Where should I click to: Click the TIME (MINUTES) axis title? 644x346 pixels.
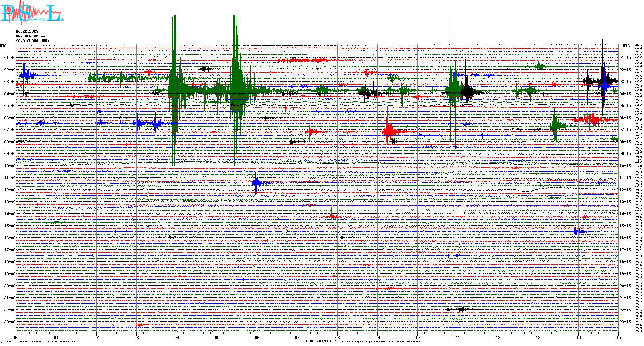click(x=321, y=341)
